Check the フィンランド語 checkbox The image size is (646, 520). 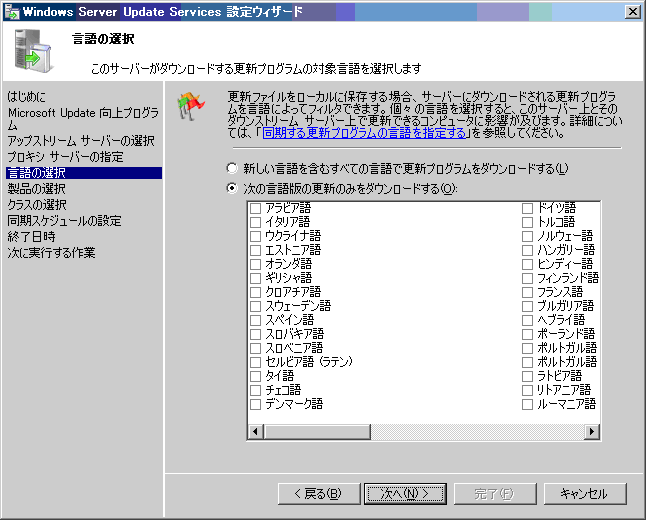(x=527, y=278)
